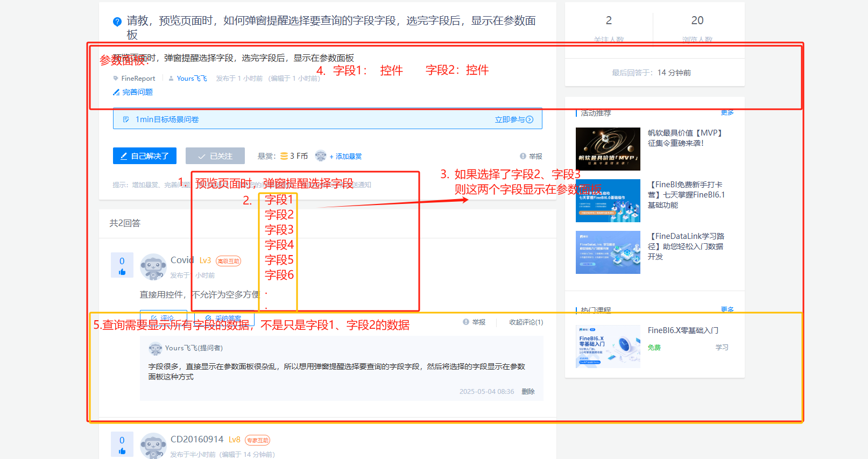This screenshot has height=459, width=868.
Task: Click the blue question mark icon beside title
Action: click(x=117, y=22)
